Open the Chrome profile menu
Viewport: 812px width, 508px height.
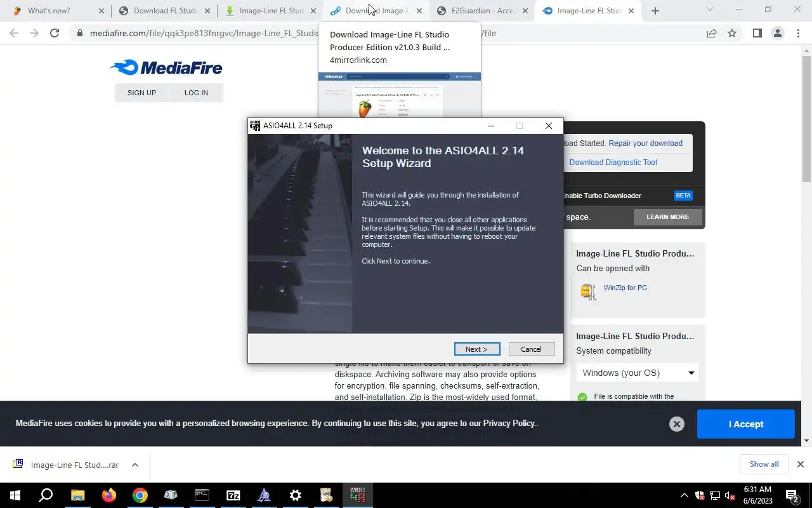coord(778,33)
